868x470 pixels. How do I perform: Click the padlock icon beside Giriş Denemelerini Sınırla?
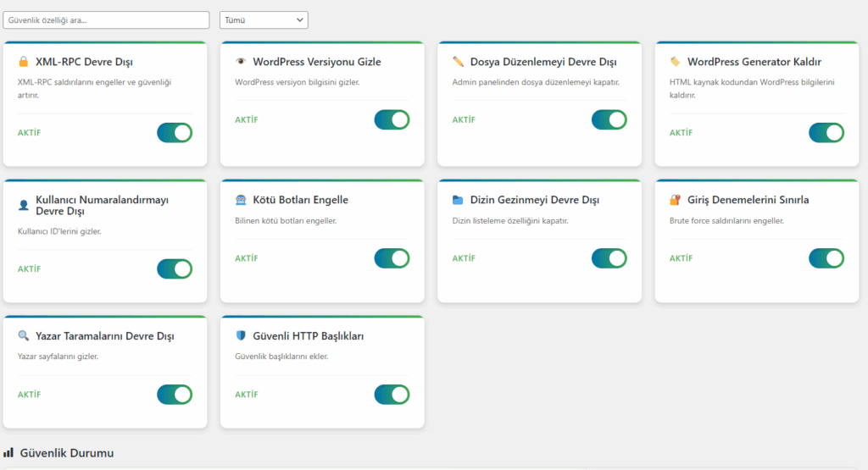click(676, 201)
